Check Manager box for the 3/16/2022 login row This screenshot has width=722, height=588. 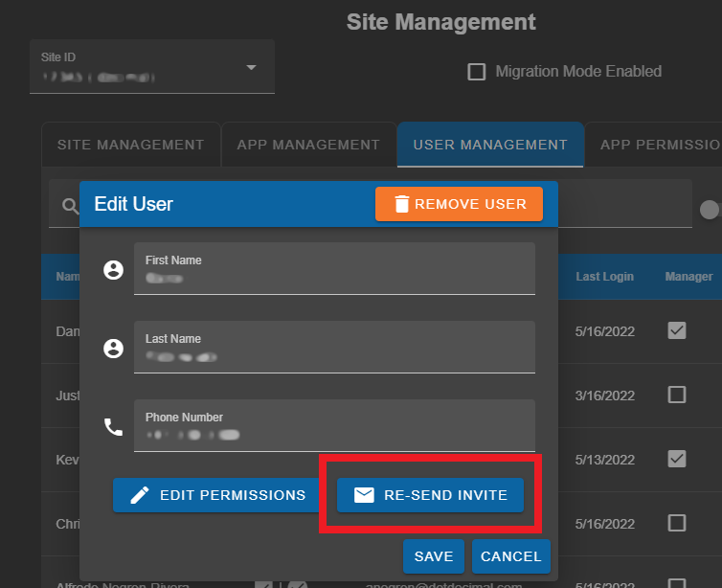[x=676, y=395]
